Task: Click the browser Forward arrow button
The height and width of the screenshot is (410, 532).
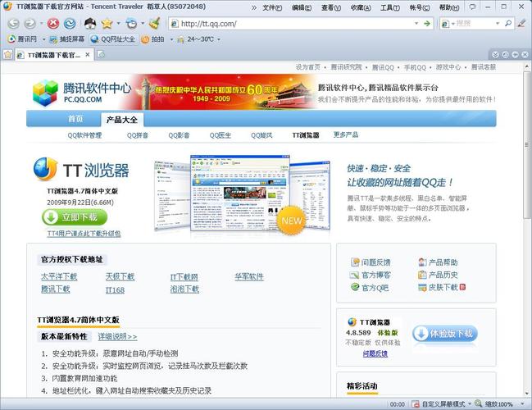Action: coord(30,24)
